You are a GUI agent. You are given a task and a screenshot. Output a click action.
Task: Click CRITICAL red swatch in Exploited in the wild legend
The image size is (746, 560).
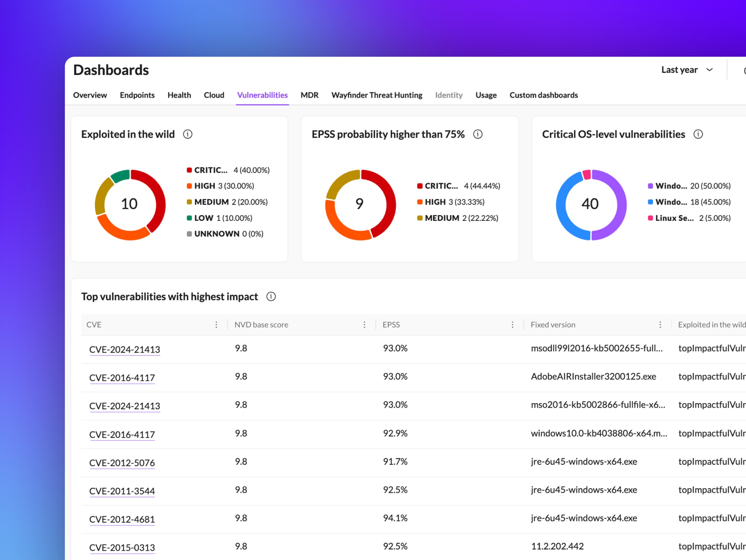point(189,170)
